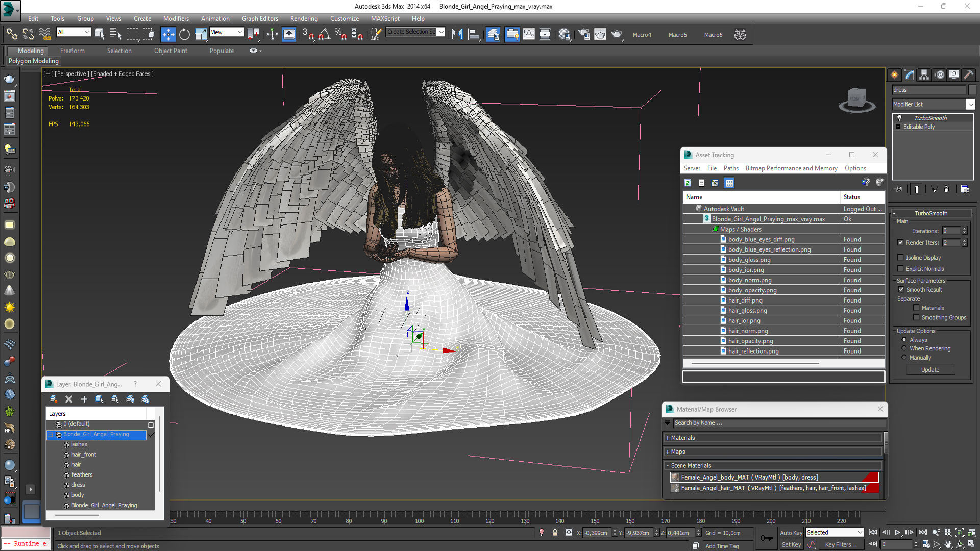This screenshot has height=551, width=980.
Task: Click the Render Setup icon
Action: pos(584,35)
